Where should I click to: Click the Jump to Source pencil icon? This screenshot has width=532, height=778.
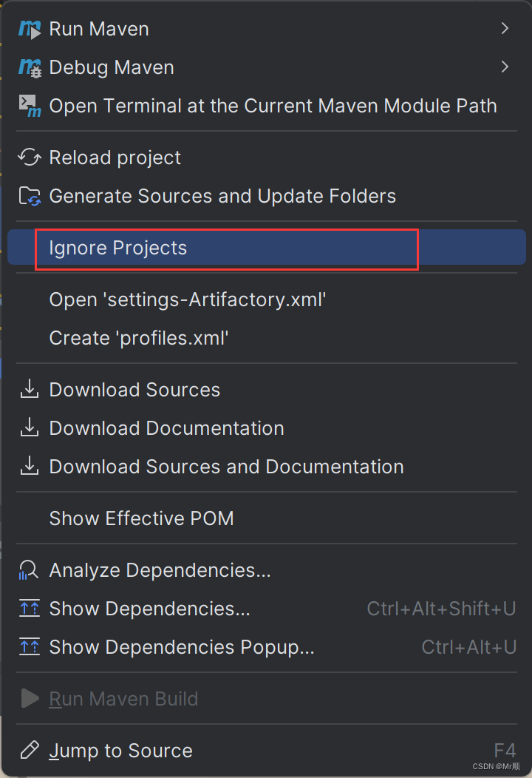click(x=28, y=750)
